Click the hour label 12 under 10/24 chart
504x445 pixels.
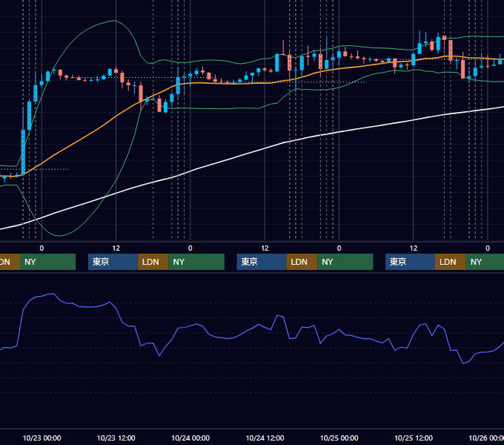[265, 248]
